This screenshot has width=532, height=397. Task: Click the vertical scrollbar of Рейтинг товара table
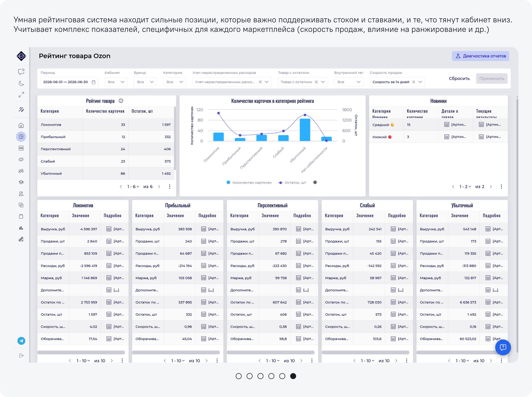(x=175, y=138)
